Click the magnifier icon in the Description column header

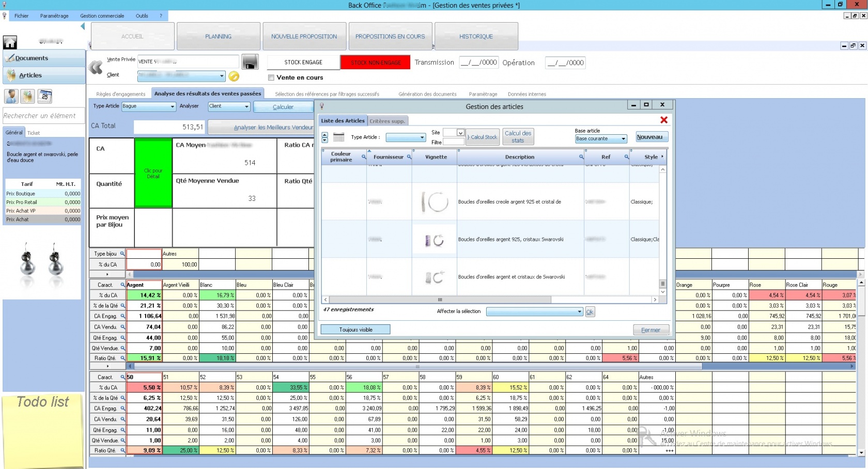click(x=581, y=157)
